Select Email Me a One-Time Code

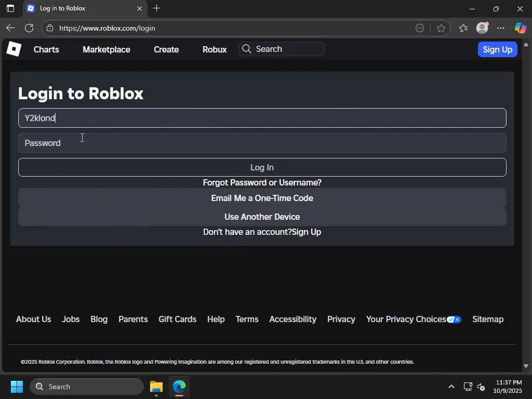click(x=262, y=198)
